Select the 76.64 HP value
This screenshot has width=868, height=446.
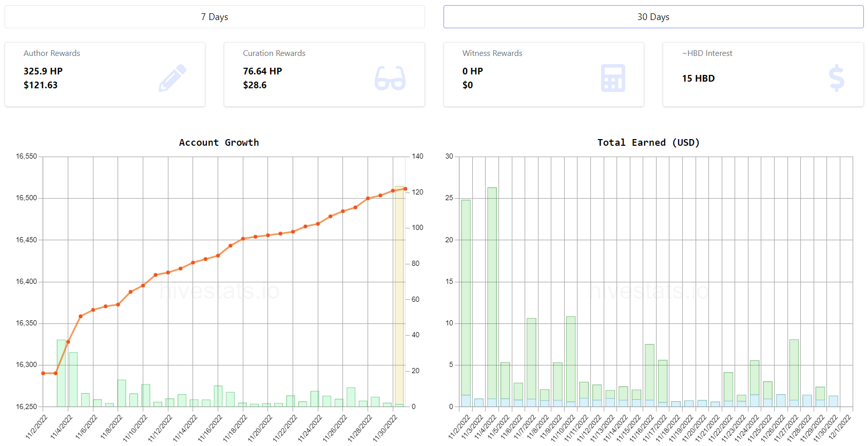tap(262, 71)
